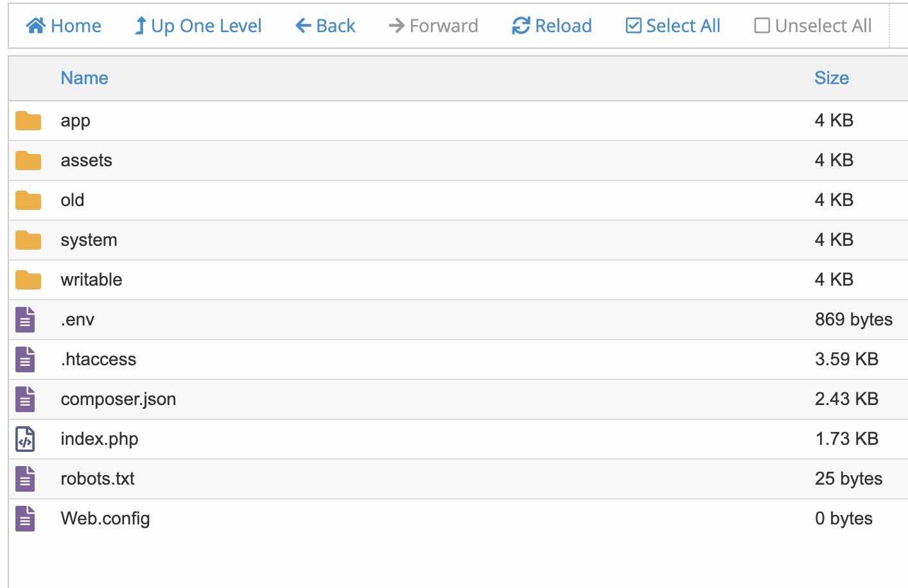Click the Forward navigation button
Viewport: 908px width, 588px height.
[433, 26]
